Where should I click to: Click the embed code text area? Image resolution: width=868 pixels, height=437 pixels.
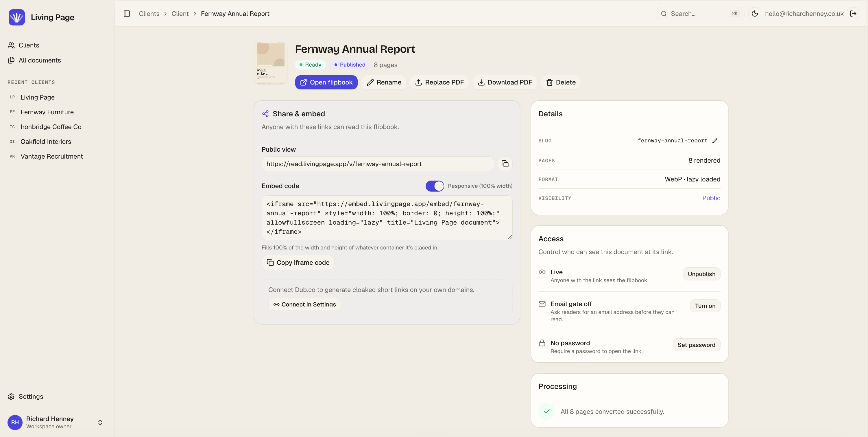387,218
